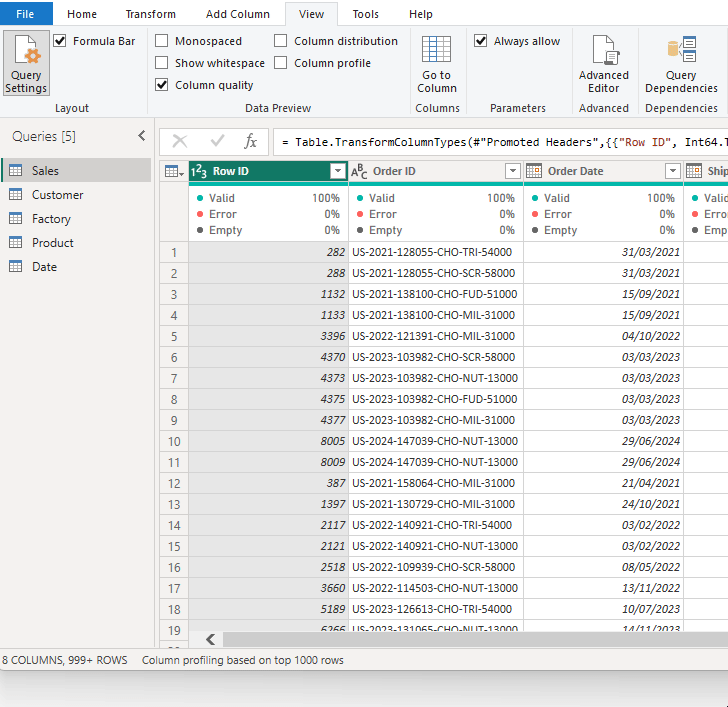Click the fx formula icon

tap(250, 141)
